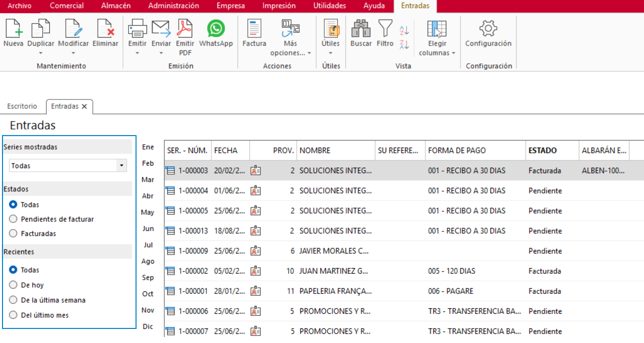Screen dimensions: 644x343
Task: Sort by the ESTADO column header
Action: pyautogui.click(x=552, y=150)
